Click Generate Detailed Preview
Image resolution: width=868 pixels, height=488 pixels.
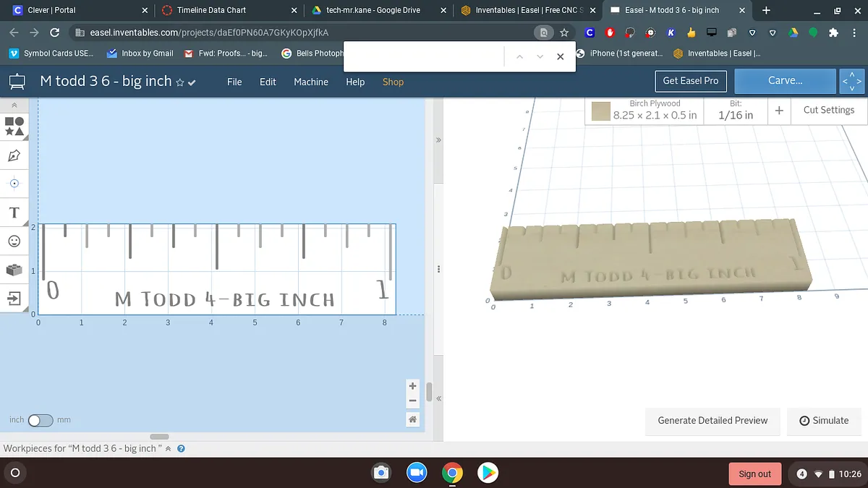tap(712, 420)
